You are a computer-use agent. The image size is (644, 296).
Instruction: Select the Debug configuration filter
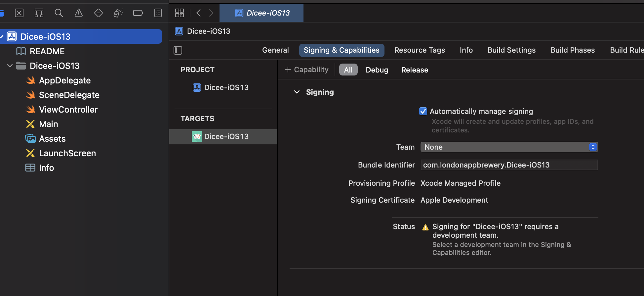(377, 70)
